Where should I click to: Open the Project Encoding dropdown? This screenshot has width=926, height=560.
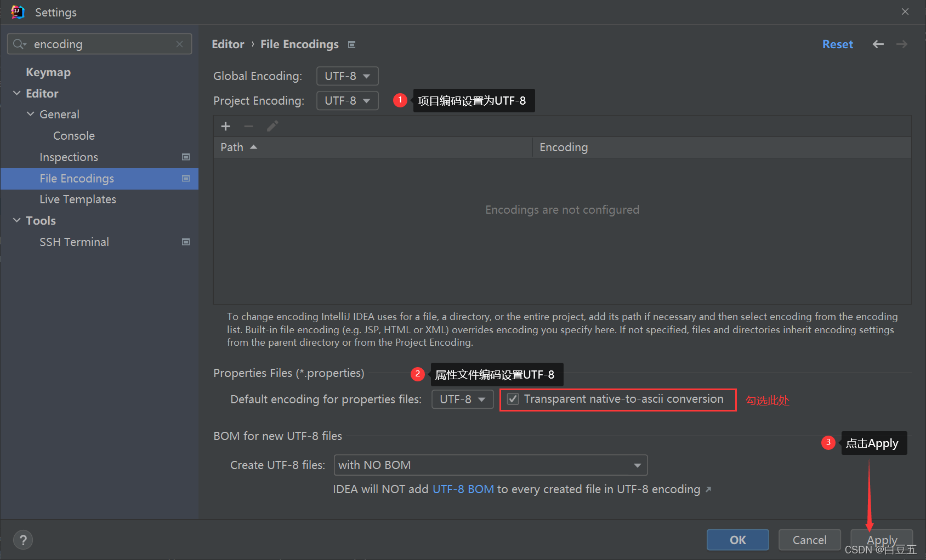click(x=348, y=101)
